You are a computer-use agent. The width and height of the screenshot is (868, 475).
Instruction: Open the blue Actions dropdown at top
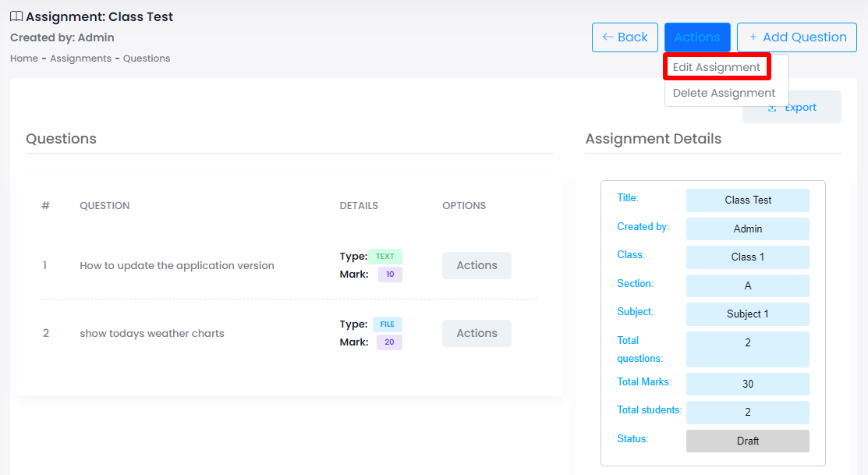click(696, 37)
